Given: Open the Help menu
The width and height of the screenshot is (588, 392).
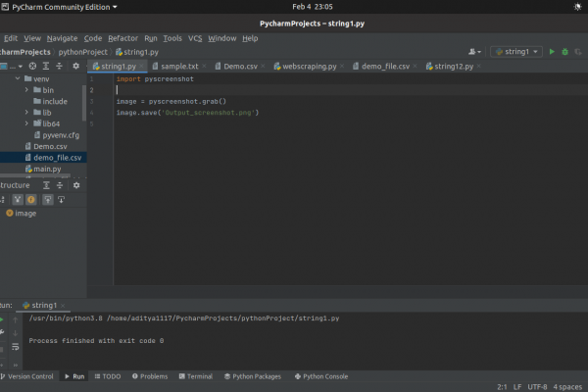Looking at the screenshot, I should point(250,38).
